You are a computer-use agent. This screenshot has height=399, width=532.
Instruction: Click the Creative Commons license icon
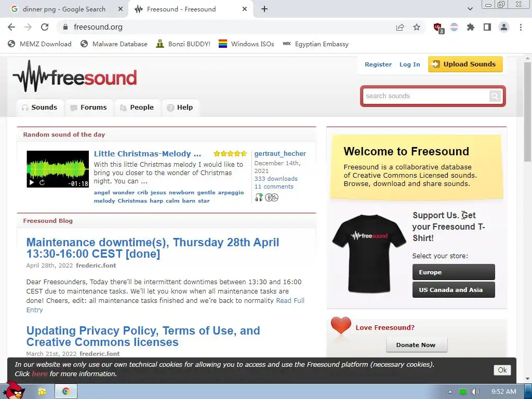[x=271, y=197]
